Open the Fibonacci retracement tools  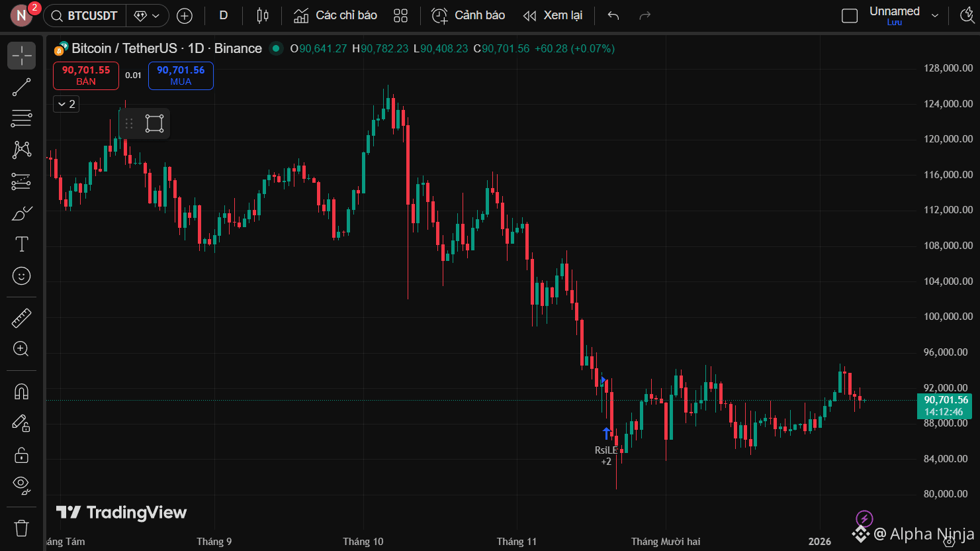21,119
